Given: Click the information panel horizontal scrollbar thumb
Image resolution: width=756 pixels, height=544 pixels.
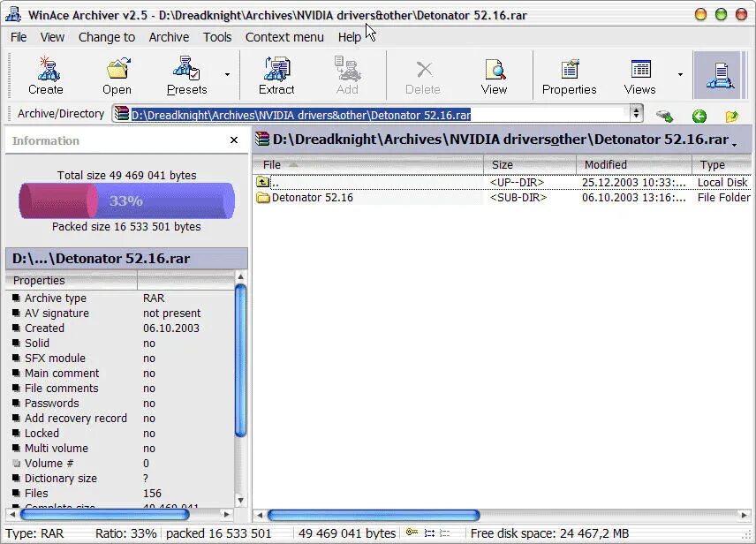Looking at the screenshot, I should click(104, 515).
